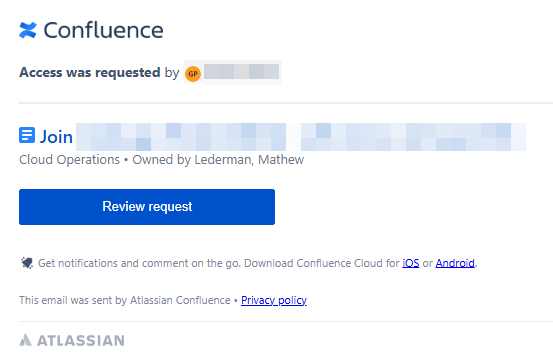Click the Confluence logo icon

[x=28, y=30]
